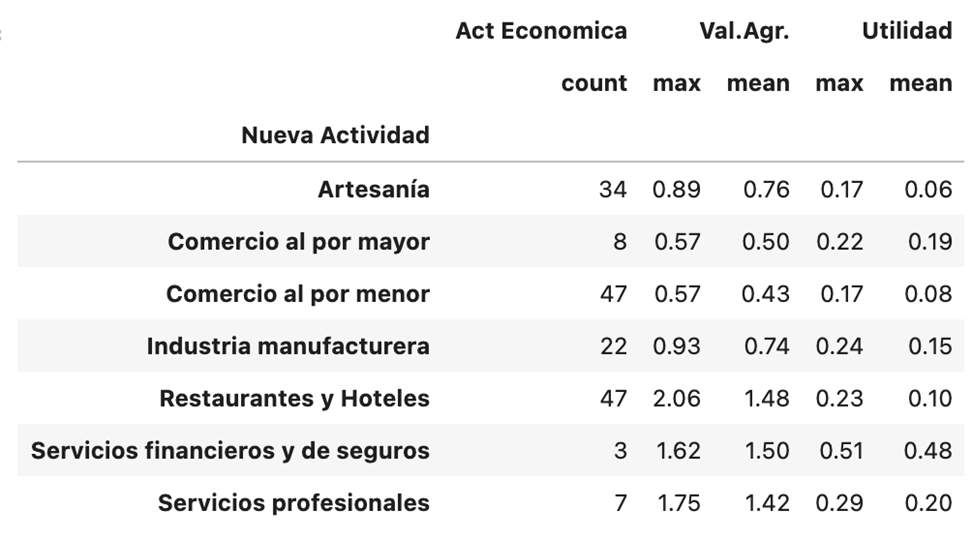
Task: Select the Artesanía count cell 34
Action: click(x=612, y=189)
